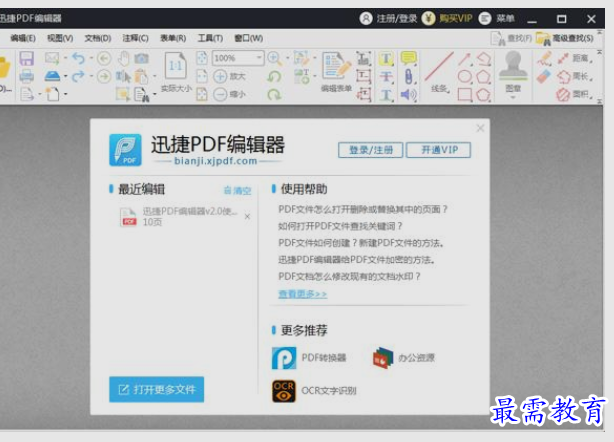The image size is (614, 442).
Task: Click the 登录/注册 button in the dialog
Action: point(370,150)
